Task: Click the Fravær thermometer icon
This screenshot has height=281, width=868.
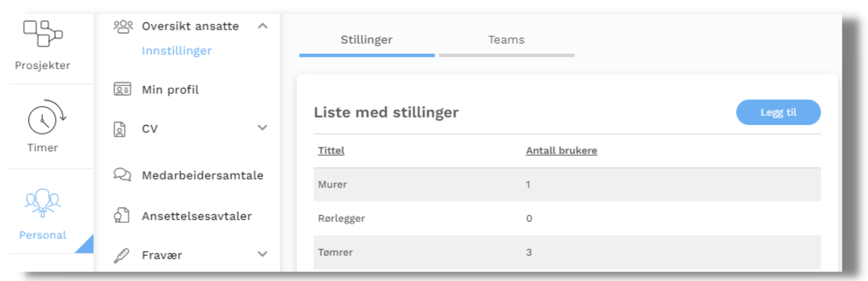Action: pos(121,255)
